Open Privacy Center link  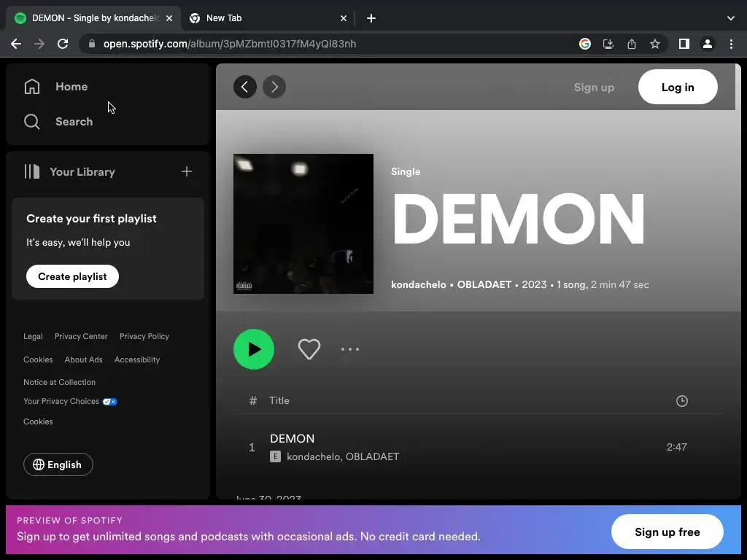(x=81, y=336)
